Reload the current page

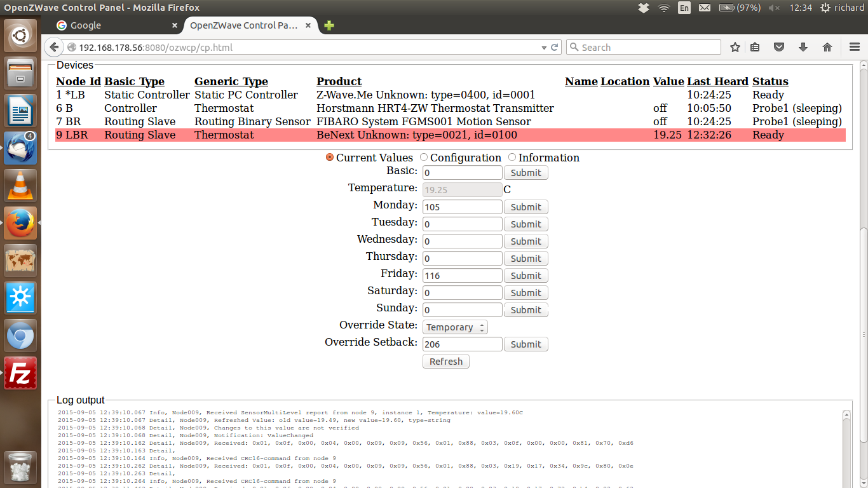555,47
